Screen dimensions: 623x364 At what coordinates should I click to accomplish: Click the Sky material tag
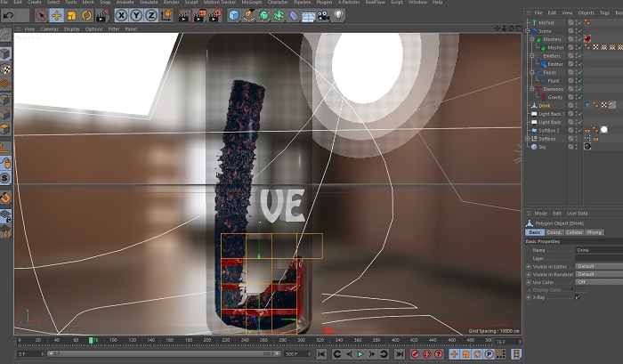587,147
